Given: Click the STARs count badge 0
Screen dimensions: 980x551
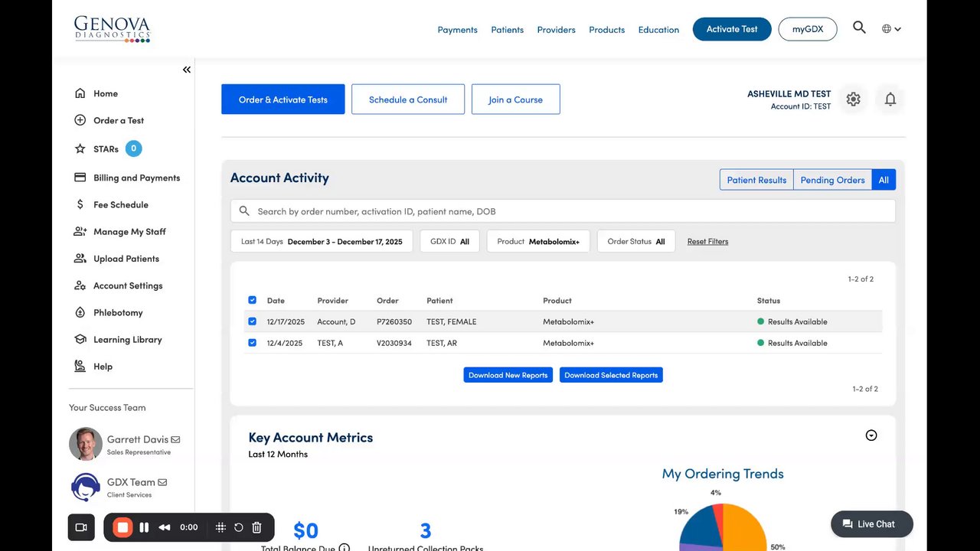Looking at the screenshot, I should 133,148.
